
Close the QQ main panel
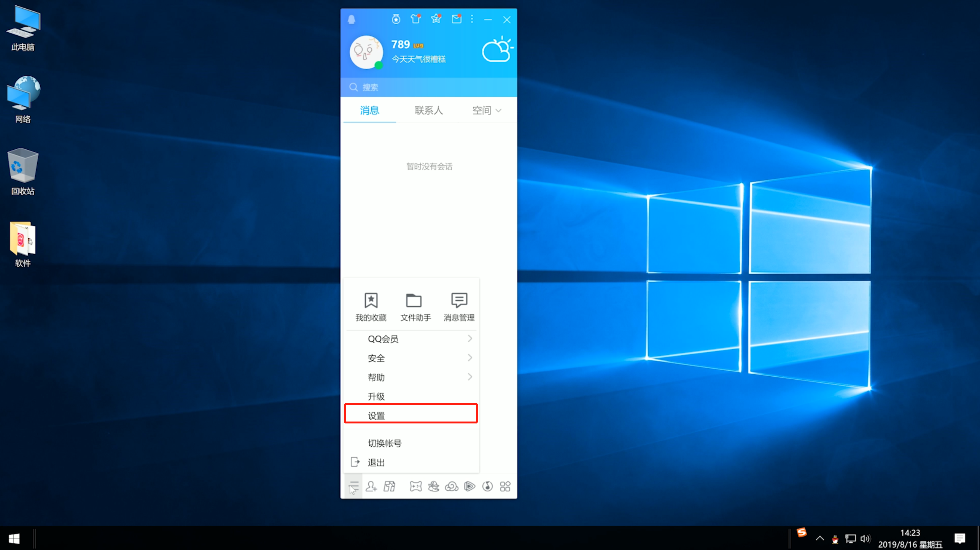coord(507,19)
